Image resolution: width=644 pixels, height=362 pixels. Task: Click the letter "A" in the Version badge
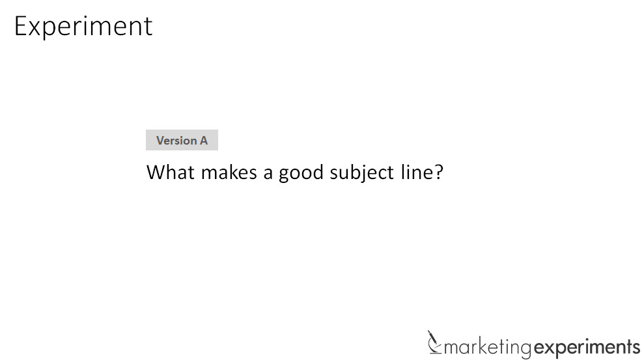coord(204,140)
